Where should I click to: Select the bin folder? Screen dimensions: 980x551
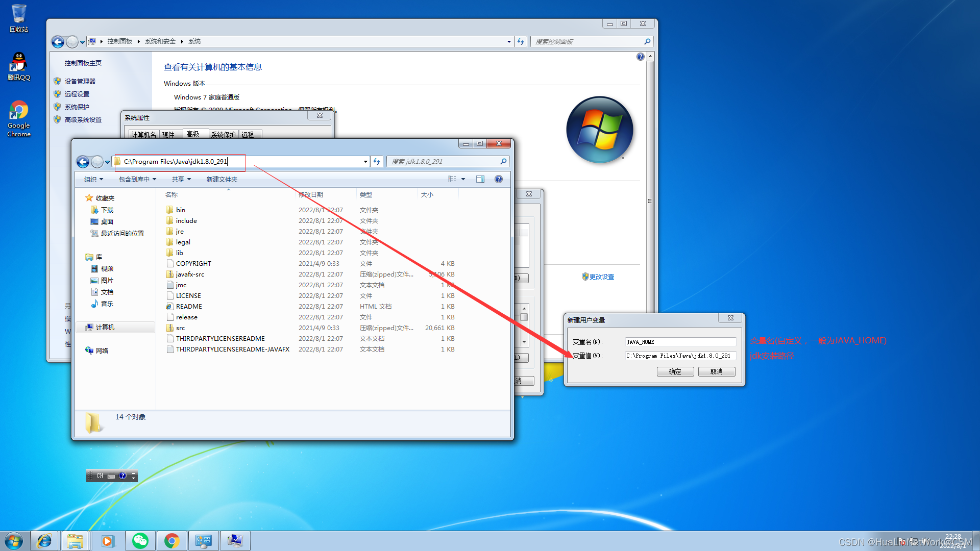point(181,210)
